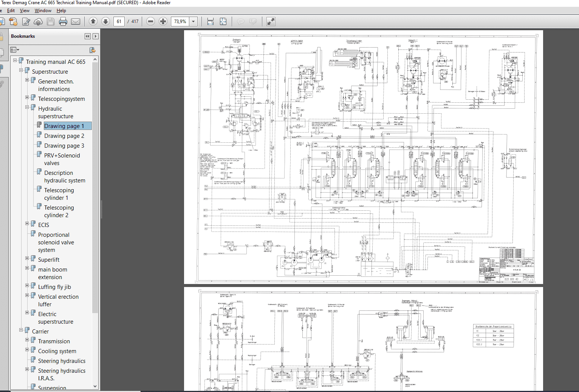Email the PDF via the envelope icon
Viewport: 579px width, 392px height.
pos(75,22)
